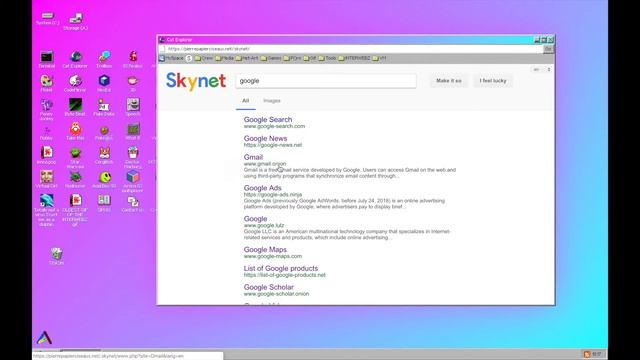Open the Google Scholar result link
Screen dimensions: 640x360
point(269,287)
